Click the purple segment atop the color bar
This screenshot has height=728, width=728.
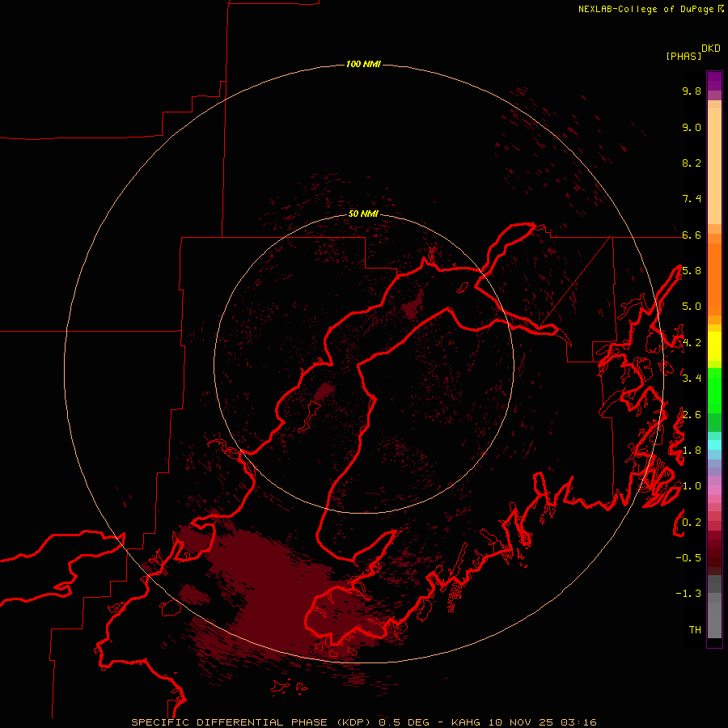[x=714, y=81]
